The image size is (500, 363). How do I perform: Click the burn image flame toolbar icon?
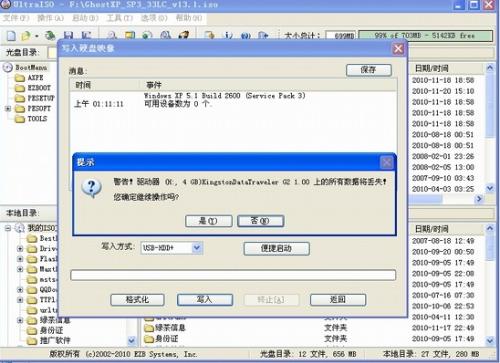pyautogui.click(x=183, y=35)
